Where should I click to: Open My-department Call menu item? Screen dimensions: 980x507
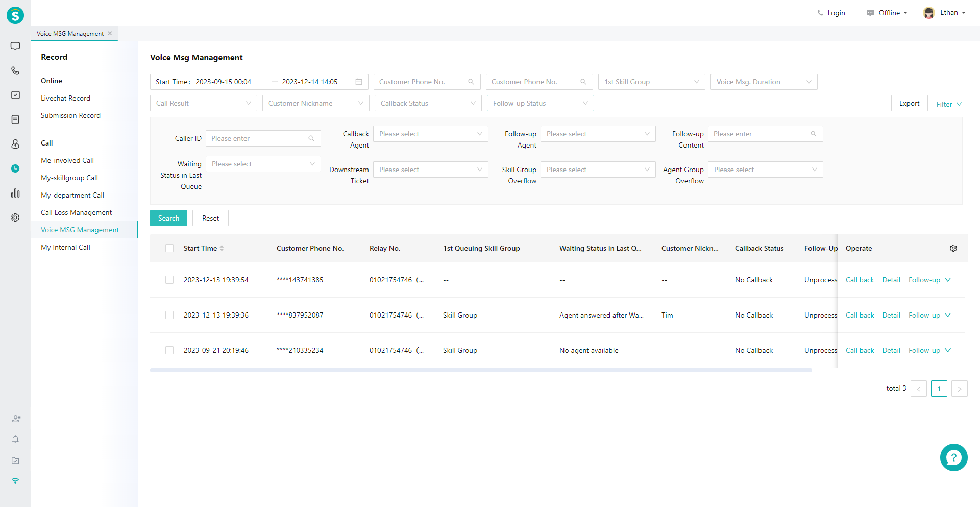(72, 195)
